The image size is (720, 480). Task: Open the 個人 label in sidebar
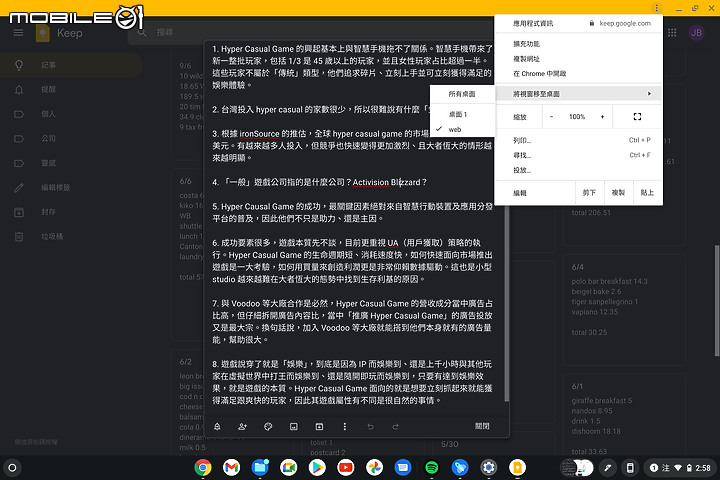tap(71, 114)
